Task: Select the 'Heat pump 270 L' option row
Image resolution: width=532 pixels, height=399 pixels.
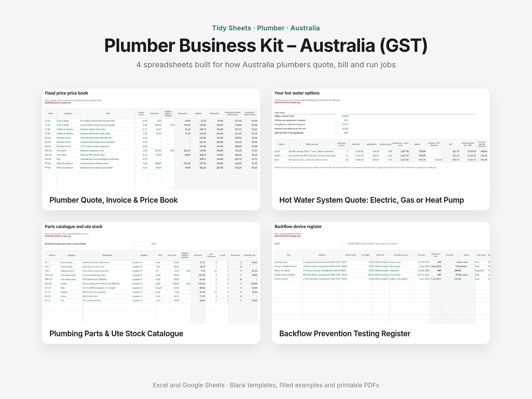Action: (x=381, y=160)
